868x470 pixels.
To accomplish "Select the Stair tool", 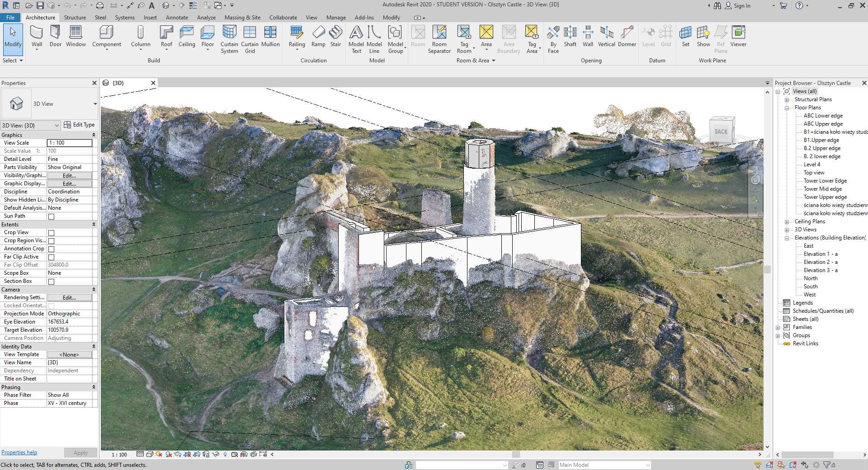I will coord(335,36).
